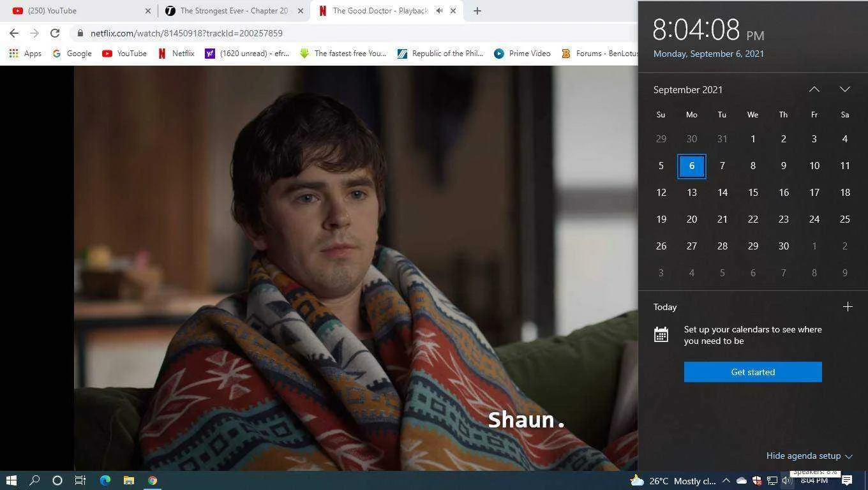Close The Good Doctor tab

coord(454,11)
